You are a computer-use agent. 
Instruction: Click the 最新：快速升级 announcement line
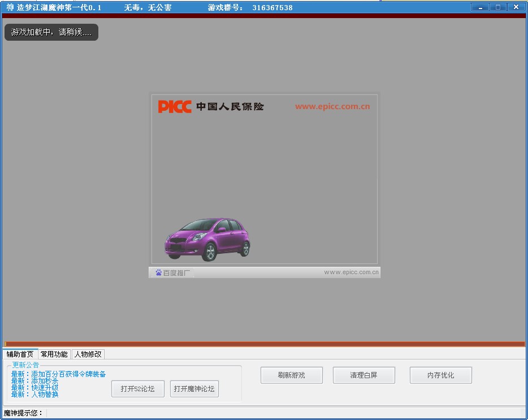point(34,387)
